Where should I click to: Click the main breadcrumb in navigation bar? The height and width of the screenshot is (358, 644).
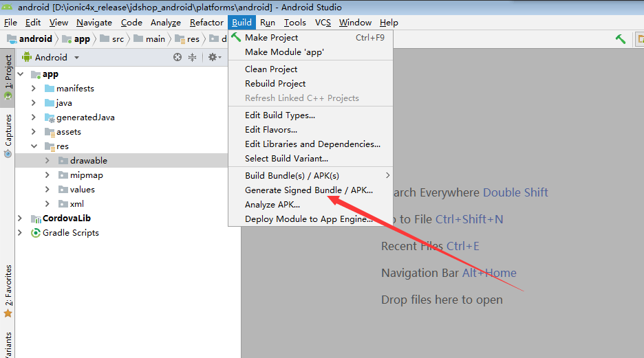149,39
